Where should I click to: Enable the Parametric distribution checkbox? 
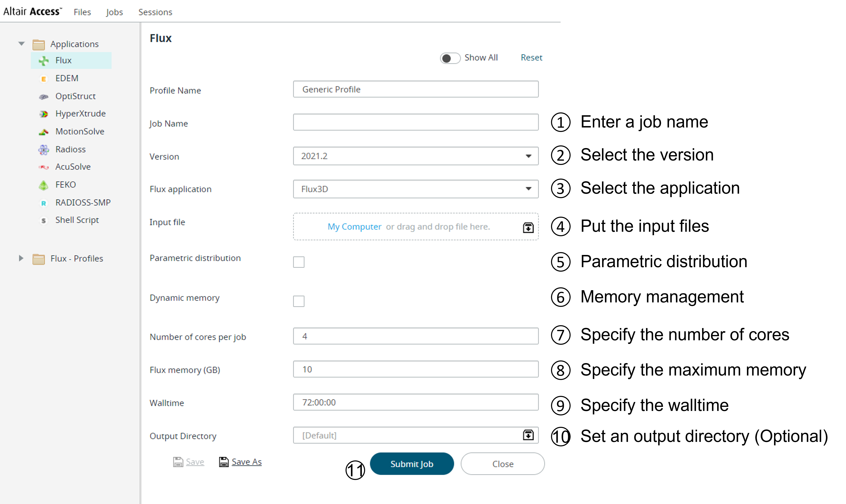point(298,262)
